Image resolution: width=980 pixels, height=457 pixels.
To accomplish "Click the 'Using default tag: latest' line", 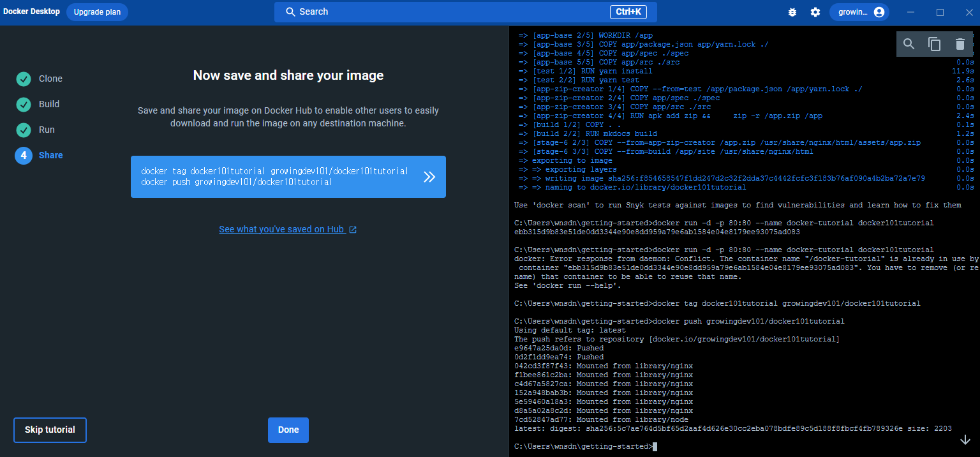I will tap(570, 330).
